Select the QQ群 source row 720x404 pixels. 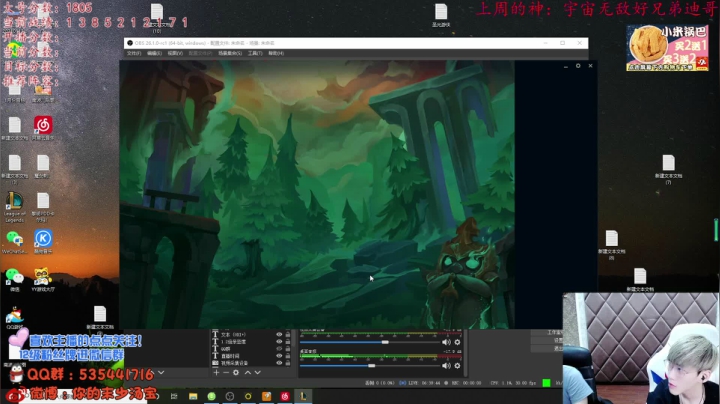(252, 348)
